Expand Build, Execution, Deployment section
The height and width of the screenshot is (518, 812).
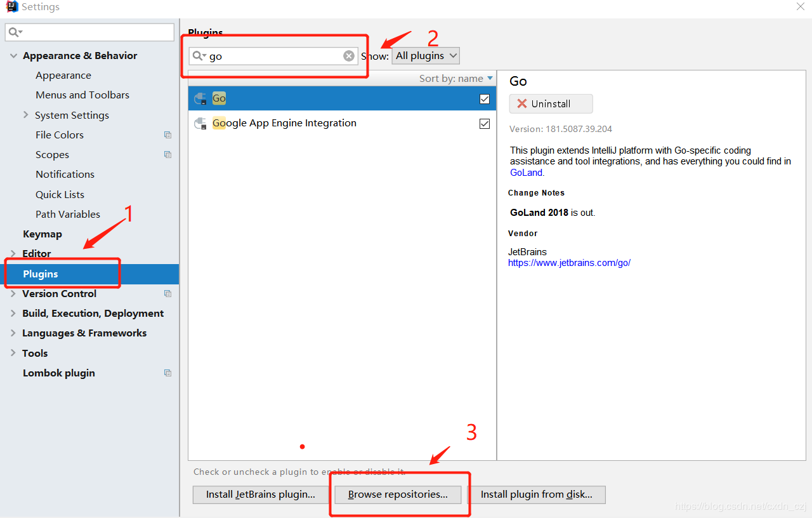point(13,314)
